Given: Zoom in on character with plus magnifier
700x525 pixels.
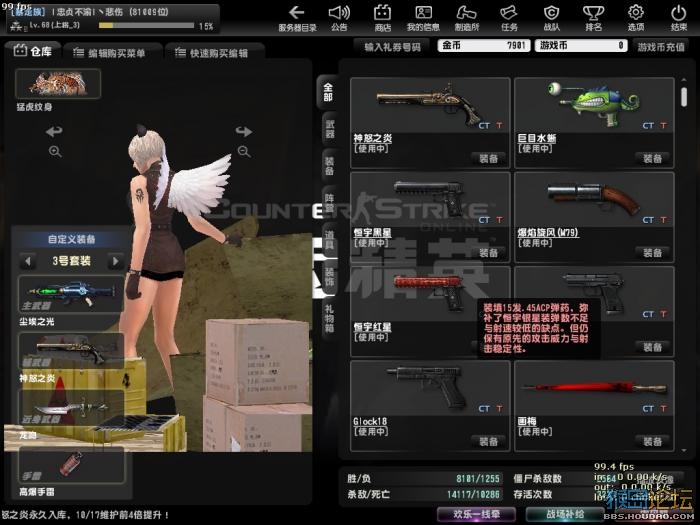Looking at the screenshot, I should (x=55, y=151).
